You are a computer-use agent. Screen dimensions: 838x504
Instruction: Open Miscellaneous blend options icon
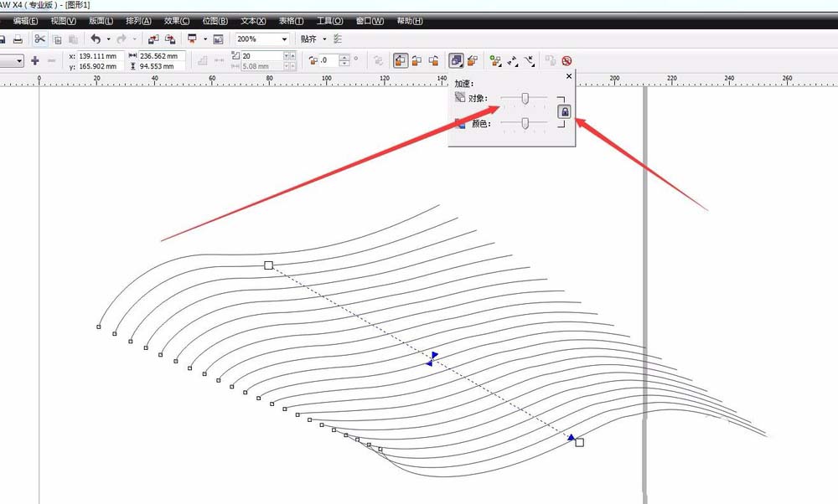pyautogui.click(x=495, y=60)
